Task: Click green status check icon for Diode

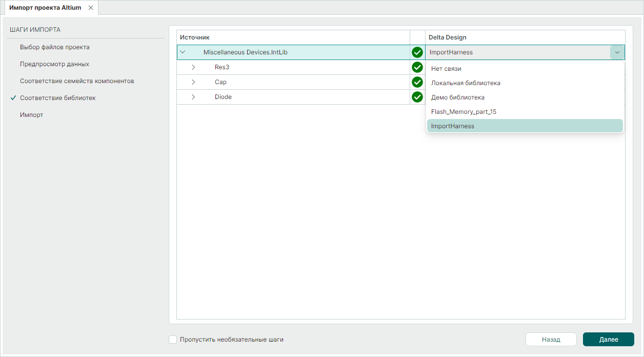Action: [x=417, y=97]
